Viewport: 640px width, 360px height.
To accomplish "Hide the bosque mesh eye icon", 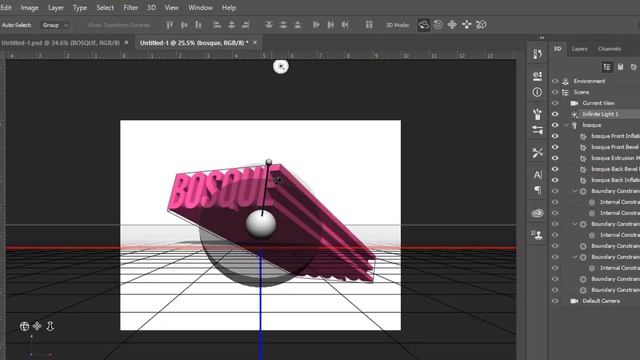I will coord(555,125).
